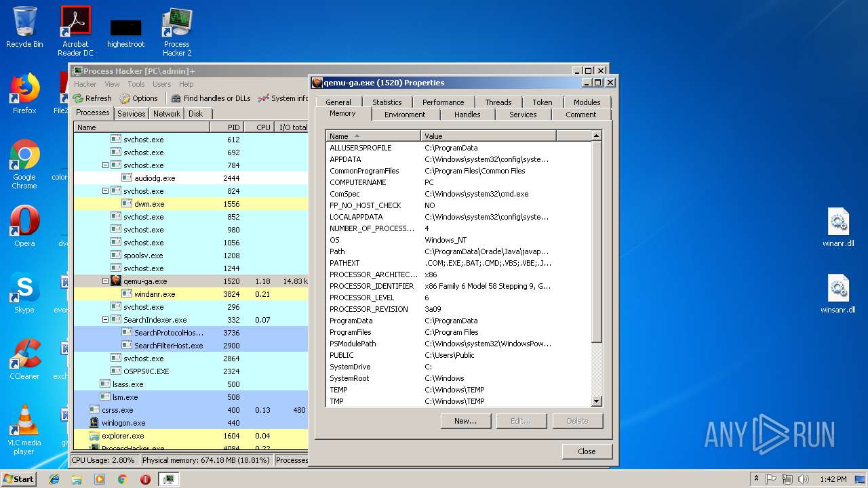Open the Recycle Bin desktop icon
The width and height of the screenshot is (868, 488).
click(x=24, y=27)
